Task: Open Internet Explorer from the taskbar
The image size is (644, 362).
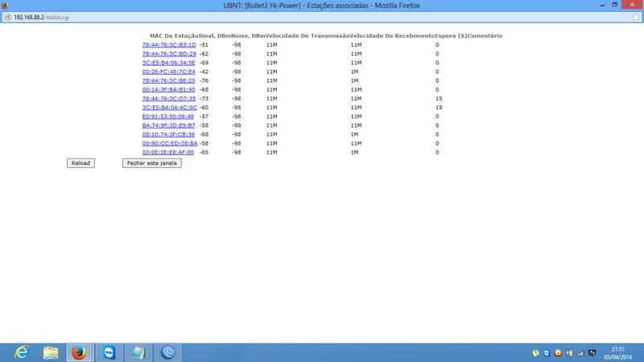Action: 22,352
